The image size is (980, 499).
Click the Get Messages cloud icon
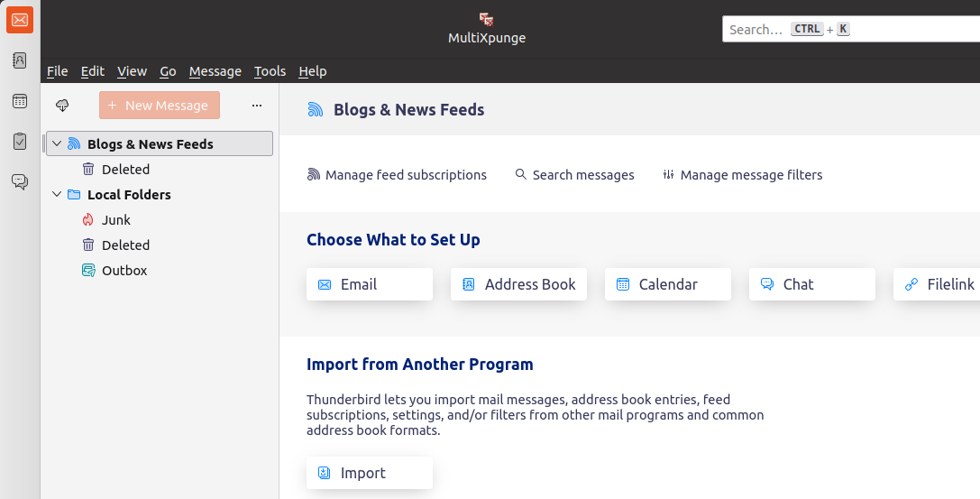62,106
